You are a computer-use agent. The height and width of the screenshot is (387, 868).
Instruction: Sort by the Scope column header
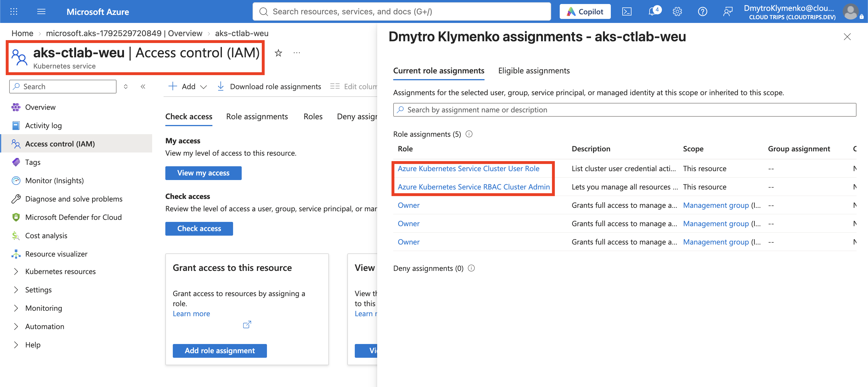point(693,149)
